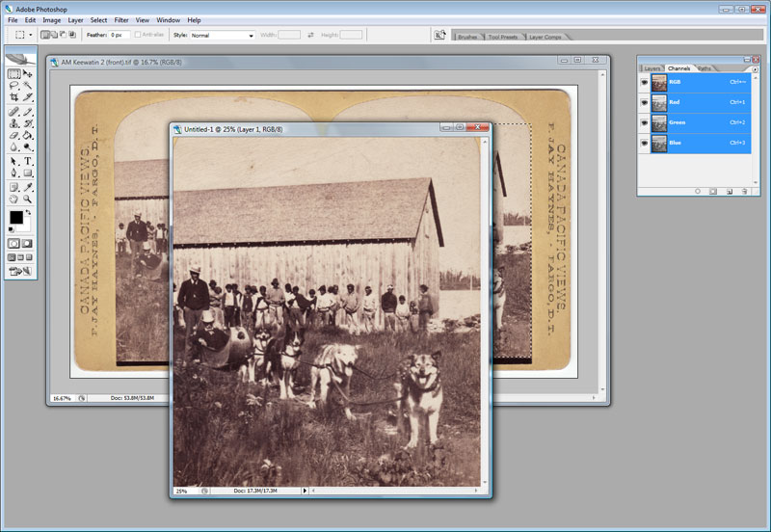Expand the marquee tool preset picker
This screenshot has width=771, height=532.
coord(30,35)
